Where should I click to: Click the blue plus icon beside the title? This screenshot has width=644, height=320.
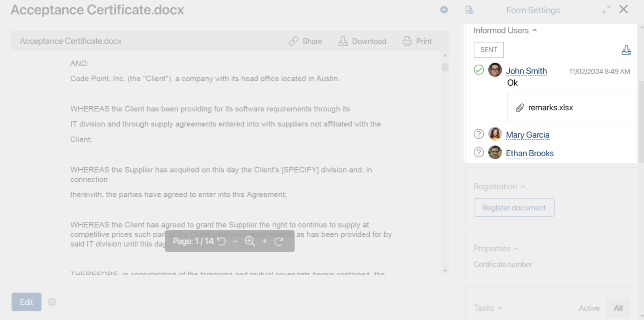point(444,10)
